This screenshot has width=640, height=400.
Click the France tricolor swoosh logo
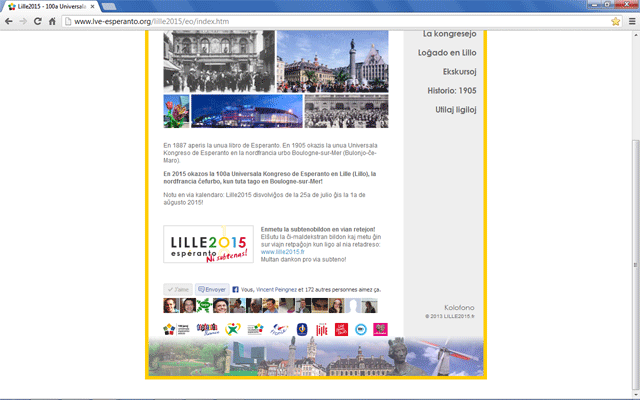(279, 329)
